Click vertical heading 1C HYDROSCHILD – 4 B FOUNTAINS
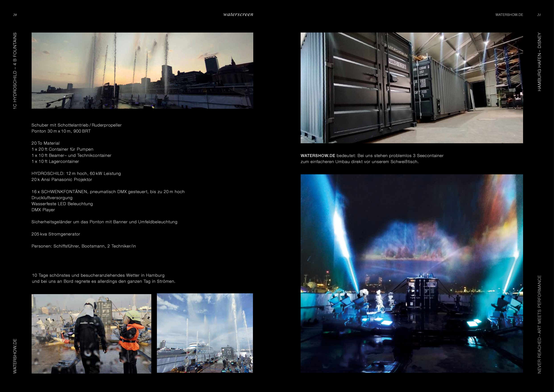The height and width of the screenshot is (392, 554). click(x=15, y=71)
